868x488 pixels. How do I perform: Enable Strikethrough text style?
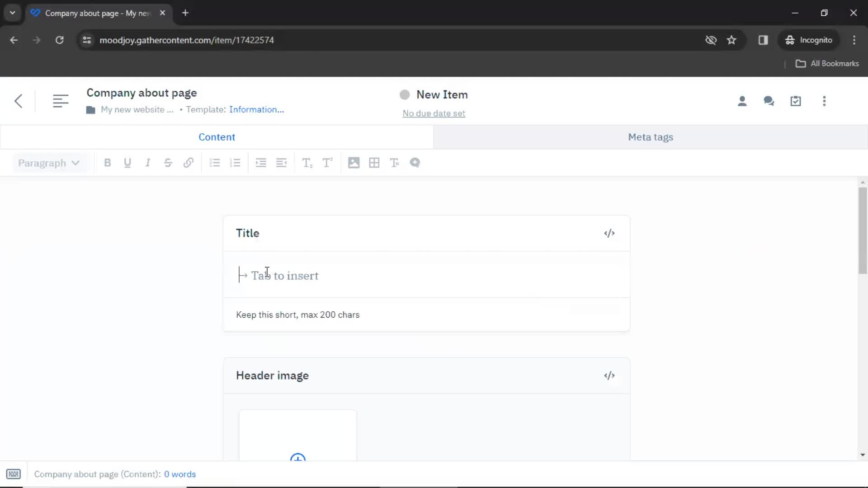click(x=169, y=163)
